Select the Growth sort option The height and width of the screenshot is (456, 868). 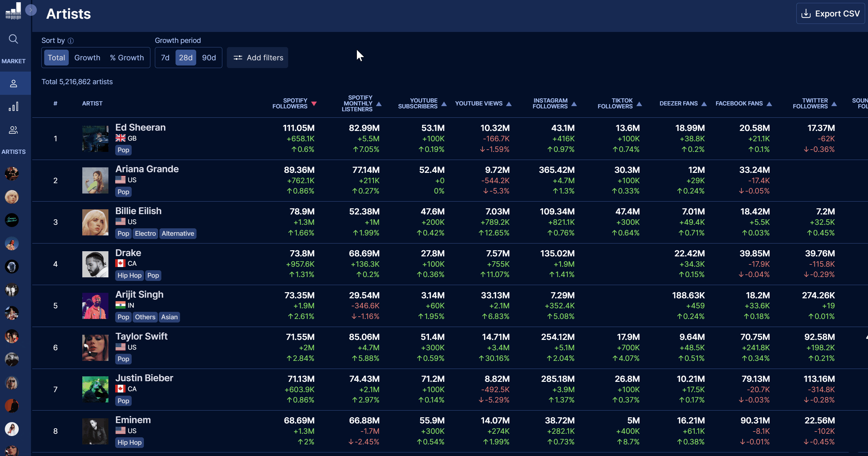[x=87, y=58]
